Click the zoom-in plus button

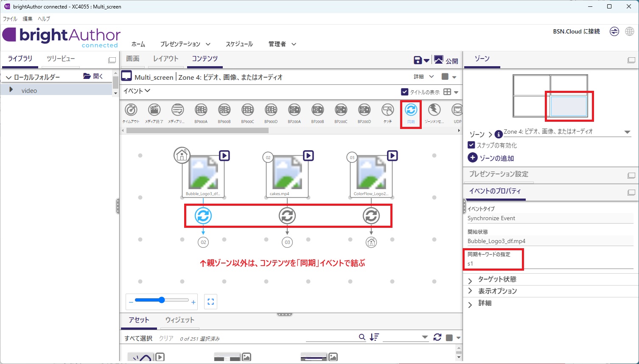[x=193, y=302]
